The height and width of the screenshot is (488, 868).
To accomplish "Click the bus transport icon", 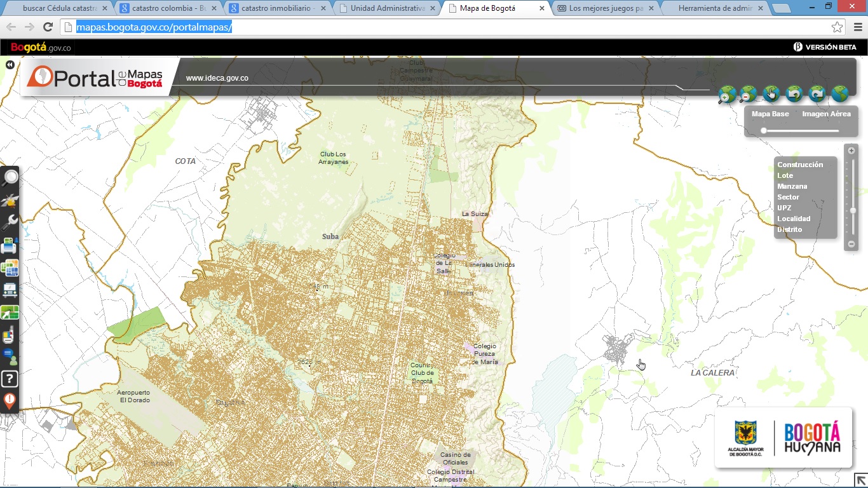I will pyautogui.click(x=10, y=290).
